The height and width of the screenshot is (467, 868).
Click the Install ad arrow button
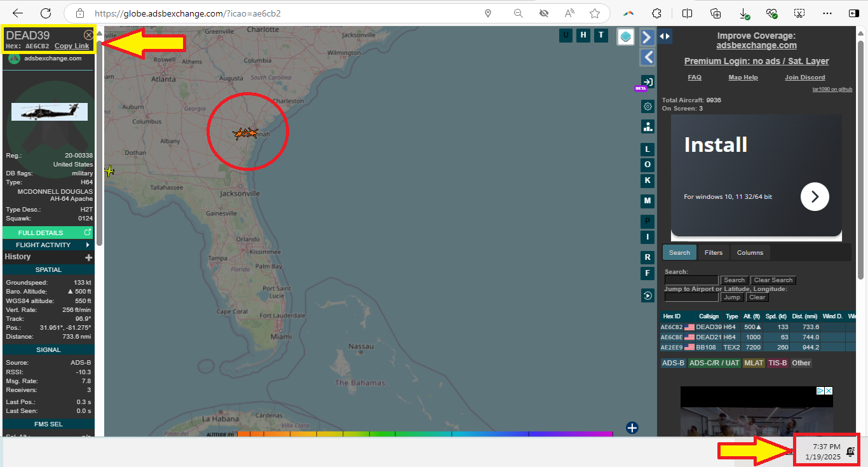tap(815, 197)
